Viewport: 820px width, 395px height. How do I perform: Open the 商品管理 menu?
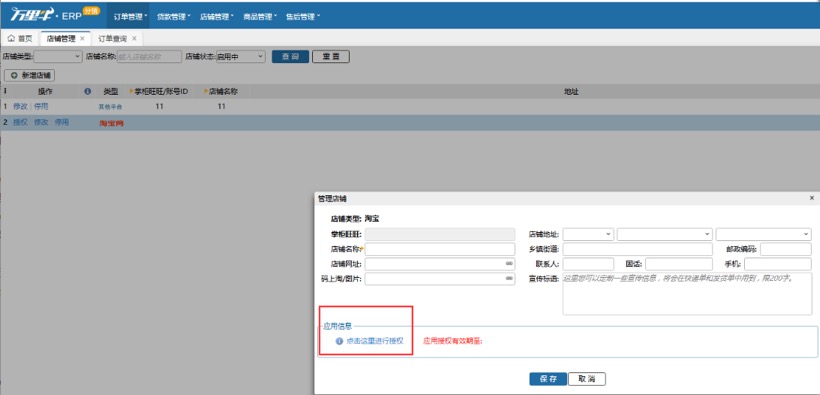point(260,17)
